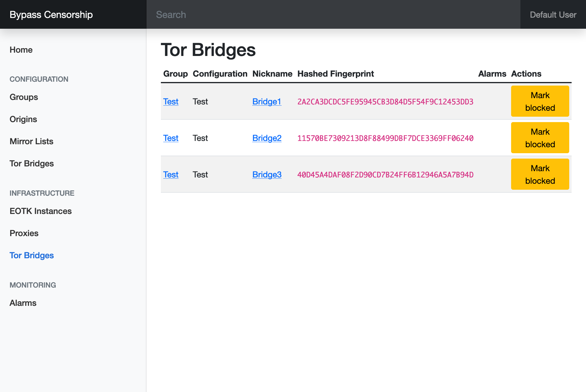The height and width of the screenshot is (392, 586).
Task: Open the Bridge2 nickname link
Action: pos(267,138)
